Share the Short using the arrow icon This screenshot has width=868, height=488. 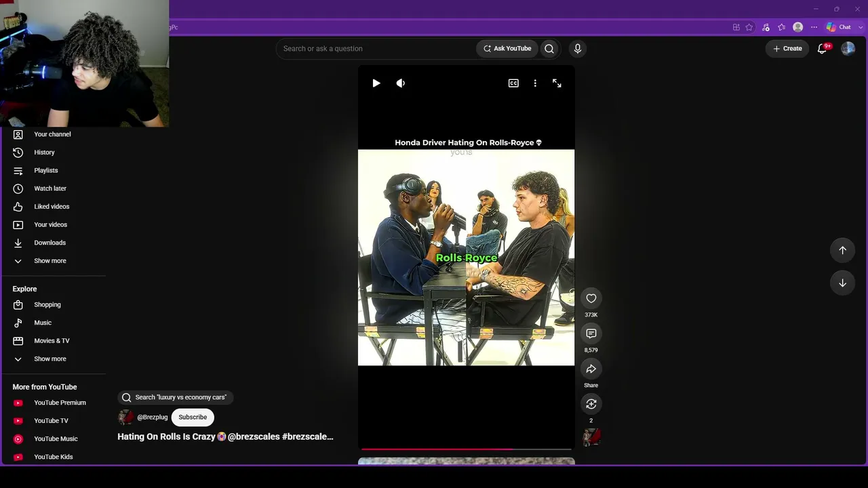click(x=591, y=369)
